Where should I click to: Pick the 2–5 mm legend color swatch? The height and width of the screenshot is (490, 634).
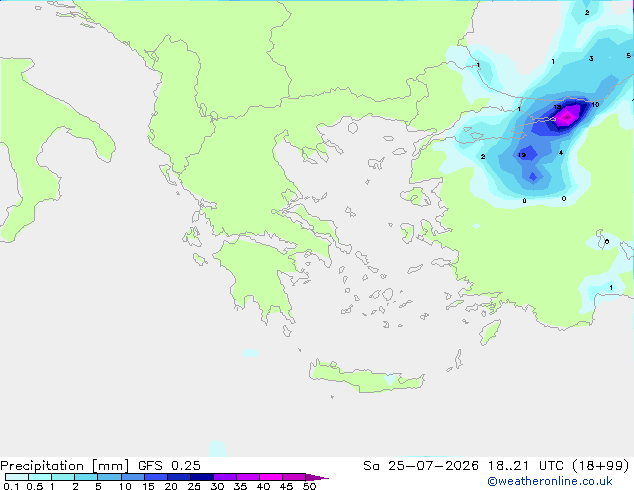click(86, 477)
